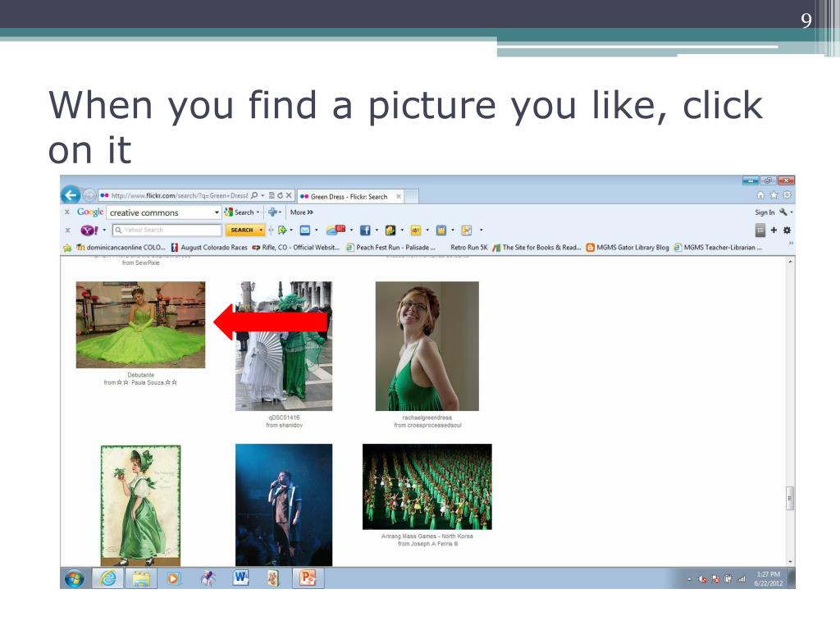Viewport: 840px width, 630px height.
Task: Open the Yahoo! logo dropdown arrow
Action: [104, 231]
